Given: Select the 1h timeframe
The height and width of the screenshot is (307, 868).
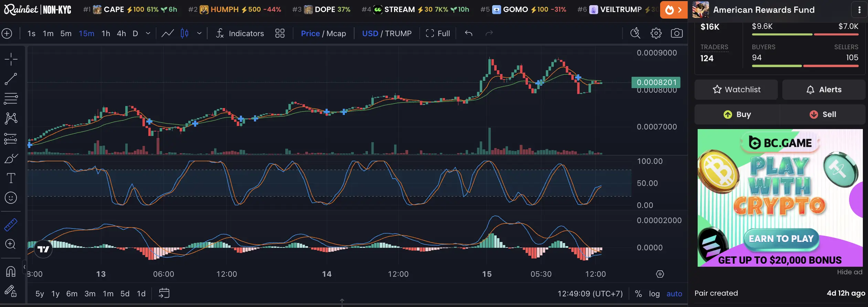Looking at the screenshot, I should point(106,33).
